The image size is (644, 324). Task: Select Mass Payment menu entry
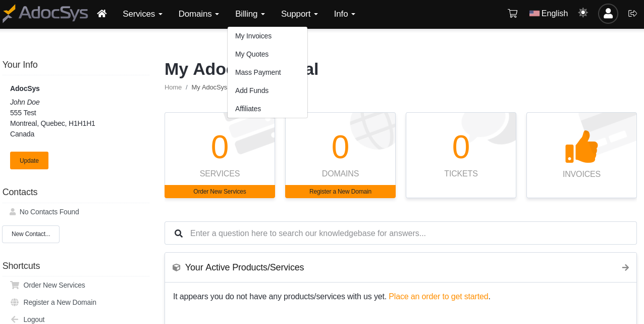click(258, 72)
